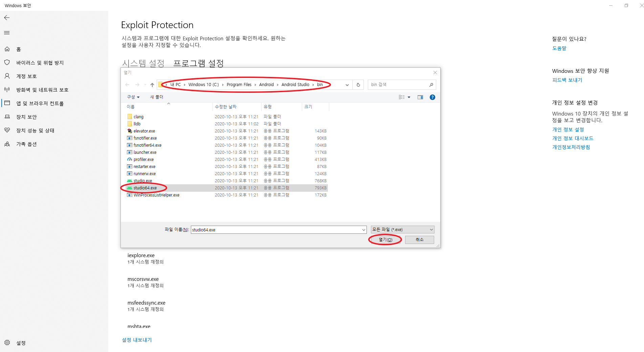Viewport: 644px width, 352px height.
Task: Click the Back arrow in open dialog
Action: 127,85
